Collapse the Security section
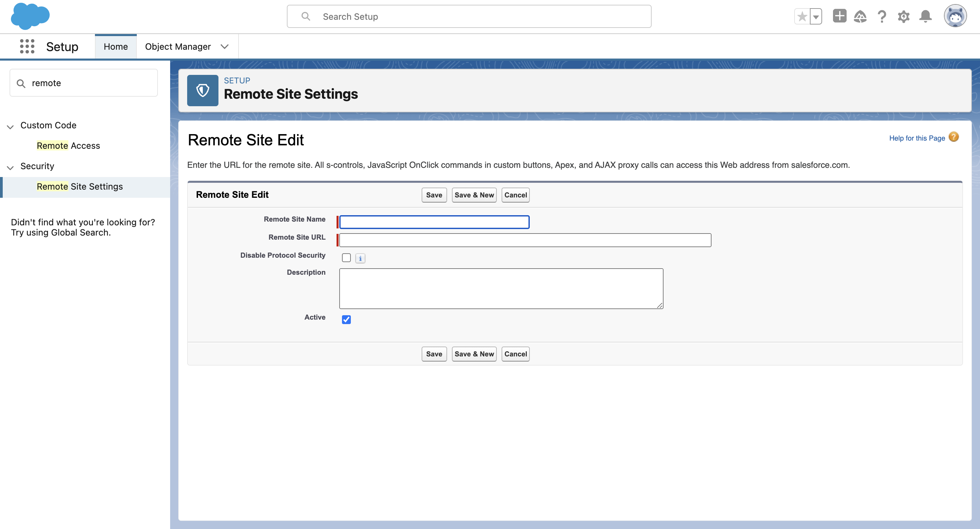This screenshot has width=980, height=529. pyautogui.click(x=10, y=167)
